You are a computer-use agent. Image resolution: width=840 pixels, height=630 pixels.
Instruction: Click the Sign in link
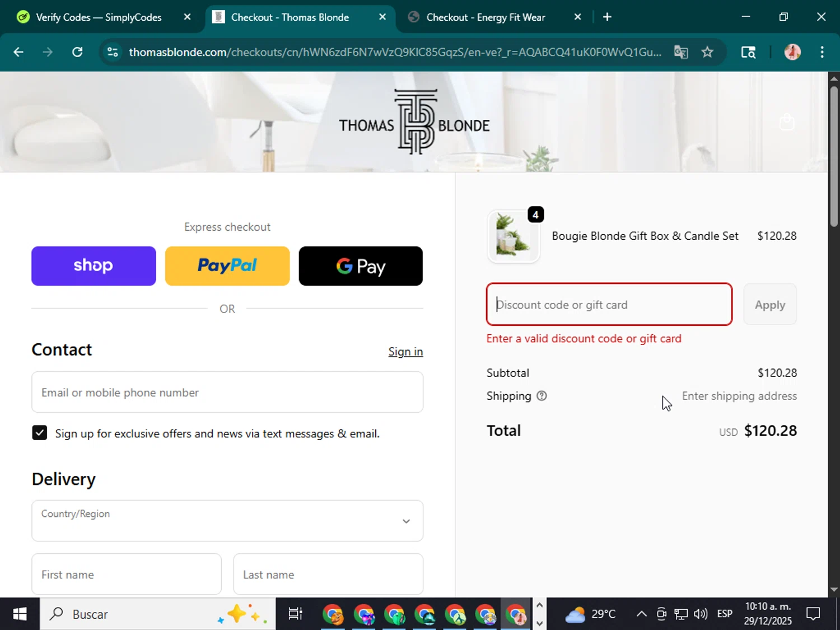[x=405, y=352]
